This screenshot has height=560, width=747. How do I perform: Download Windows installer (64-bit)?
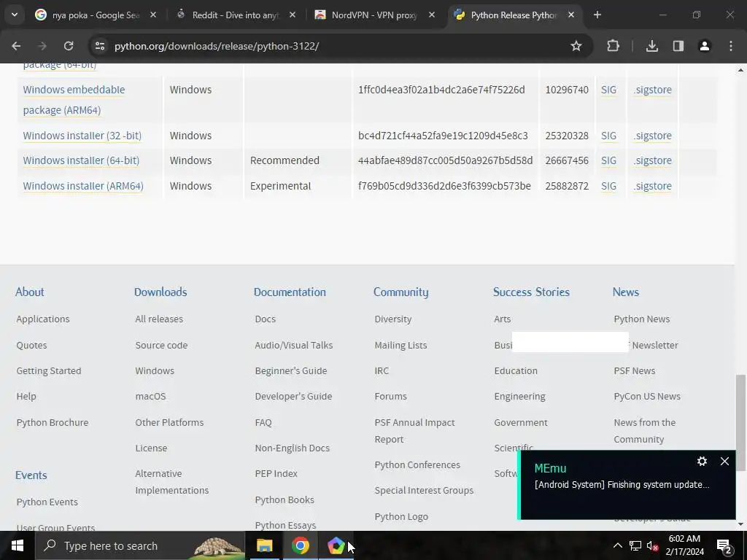pyautogui.click(x=81, y=160)
